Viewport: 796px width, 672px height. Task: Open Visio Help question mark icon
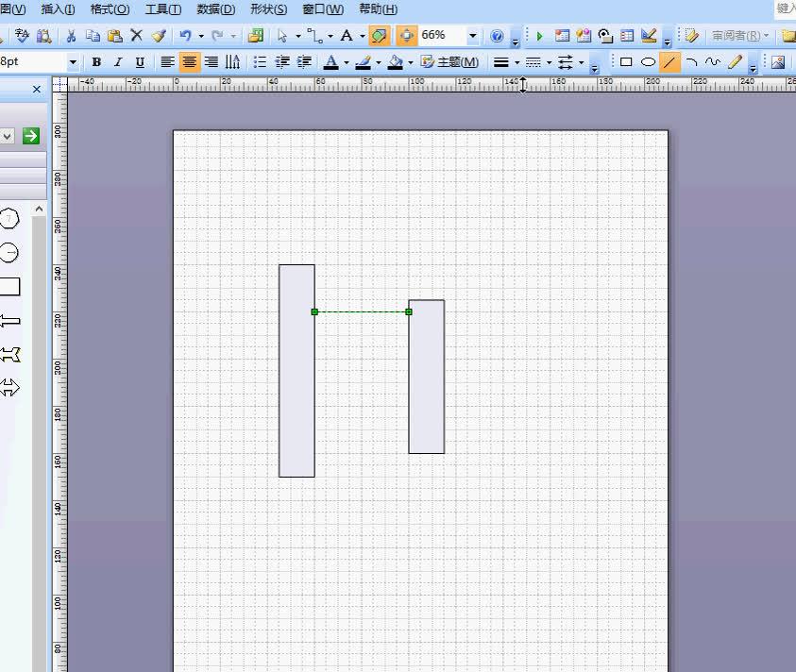click(x=497, y=36)
